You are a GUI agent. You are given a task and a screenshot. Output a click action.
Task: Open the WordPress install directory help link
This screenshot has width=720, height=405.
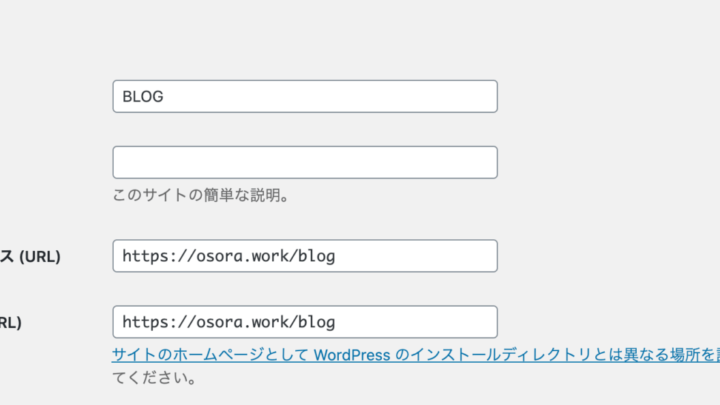[400, 355]
